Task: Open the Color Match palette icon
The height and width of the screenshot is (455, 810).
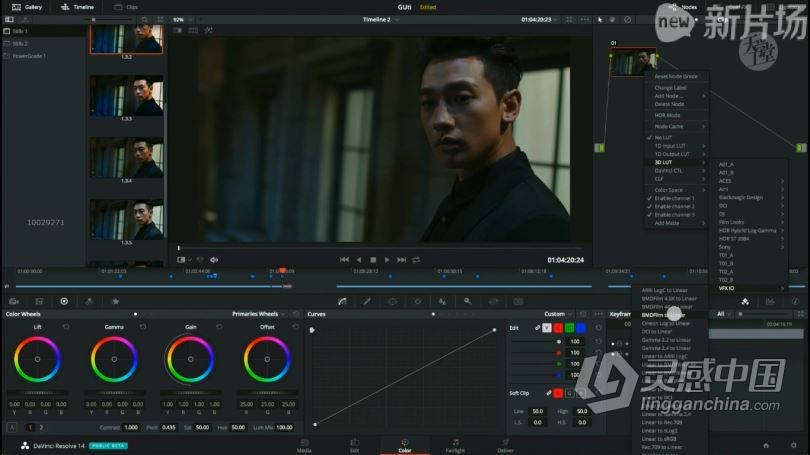Action: [39, 302]
